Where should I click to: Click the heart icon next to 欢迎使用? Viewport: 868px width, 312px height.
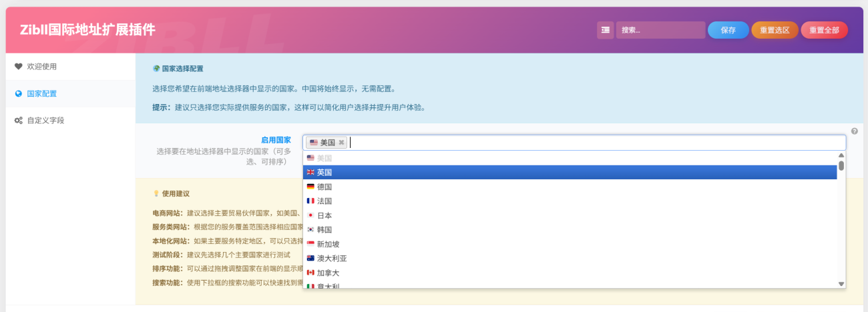click(x=19, y=67)
